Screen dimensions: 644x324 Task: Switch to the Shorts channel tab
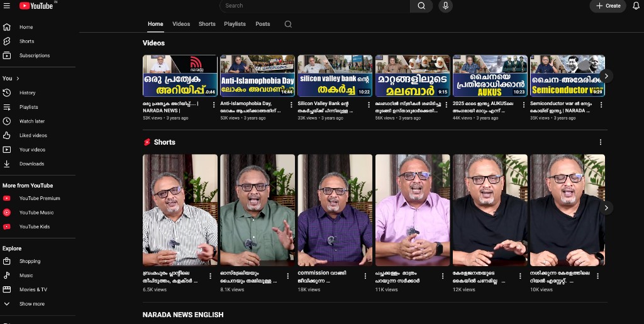click(207, 24)
